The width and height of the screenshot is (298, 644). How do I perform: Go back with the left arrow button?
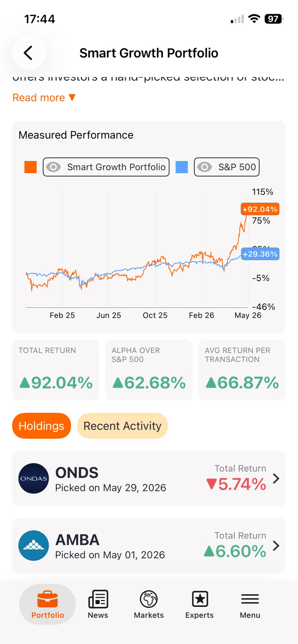(29, 53)
